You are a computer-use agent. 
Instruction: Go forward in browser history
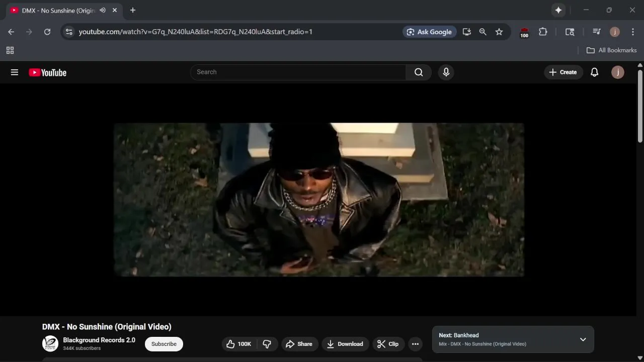(x=29, y=32)
